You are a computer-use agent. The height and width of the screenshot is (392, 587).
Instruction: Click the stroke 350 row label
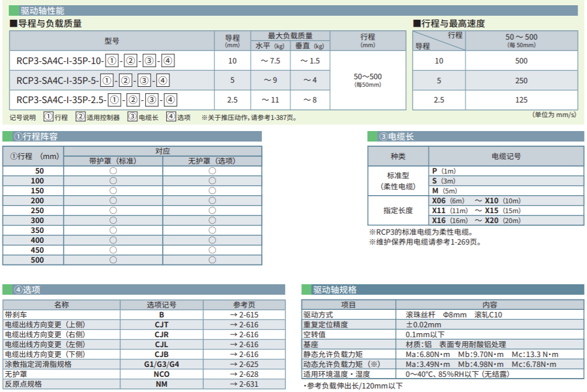tap(37, 231)
